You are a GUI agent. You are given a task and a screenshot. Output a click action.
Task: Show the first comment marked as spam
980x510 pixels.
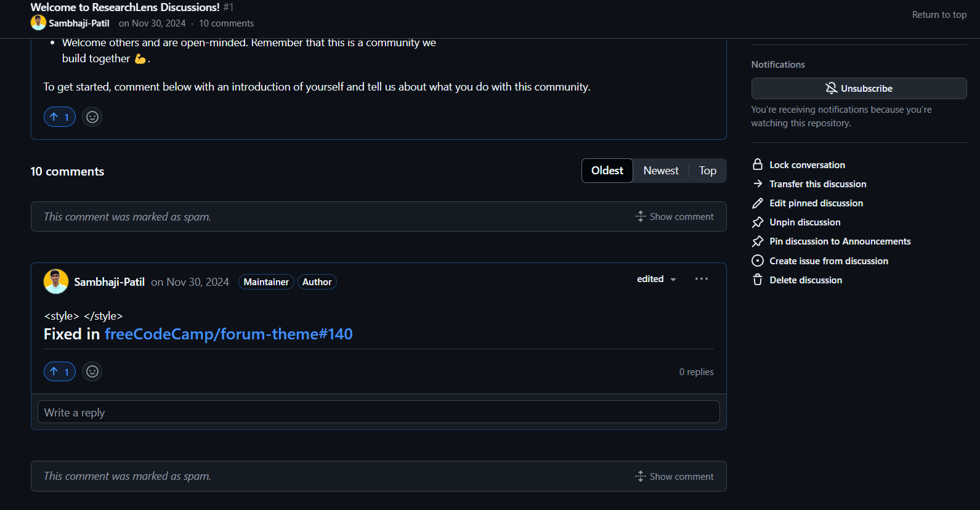(x=674, y=217)
